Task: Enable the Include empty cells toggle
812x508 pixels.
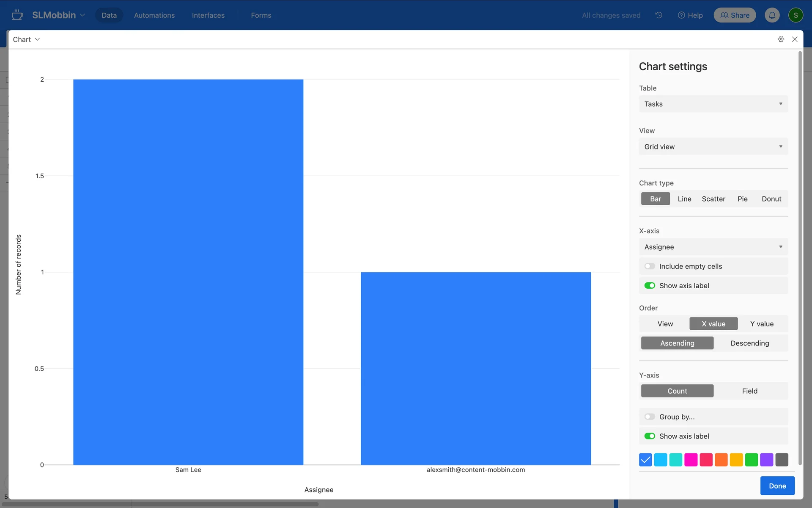Action: pos(650,266)
